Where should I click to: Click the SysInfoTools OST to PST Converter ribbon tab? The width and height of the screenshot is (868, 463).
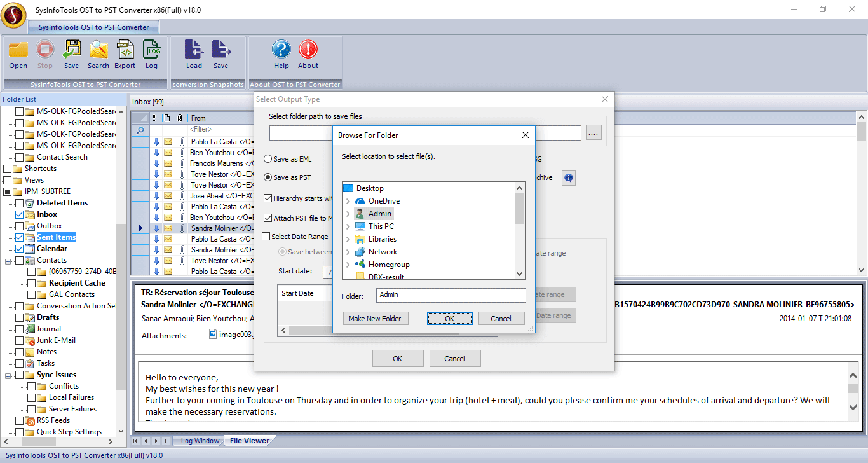coord(94,27)
